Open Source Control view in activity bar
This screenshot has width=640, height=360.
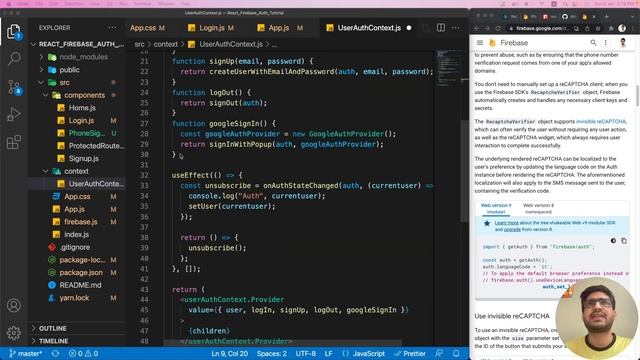coord(14,87)
